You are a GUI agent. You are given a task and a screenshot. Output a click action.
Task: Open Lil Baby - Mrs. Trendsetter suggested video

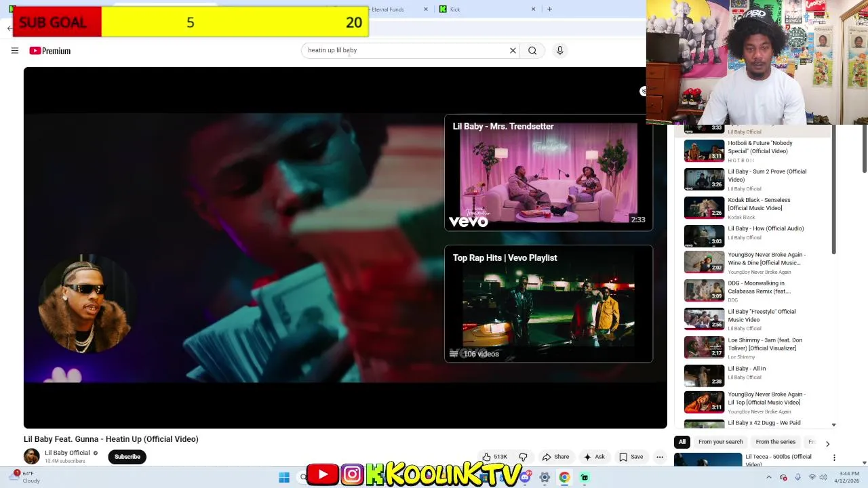pyautogui.click(x=548, y=173)
